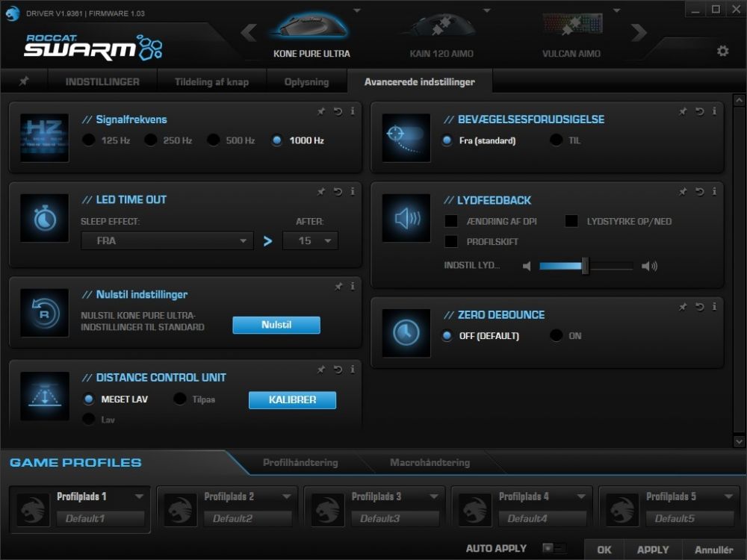The height and width of the screenshot is (560, 747).
Task: Open the AFTER minutes dropdown
Action: [x=310, y=241]
